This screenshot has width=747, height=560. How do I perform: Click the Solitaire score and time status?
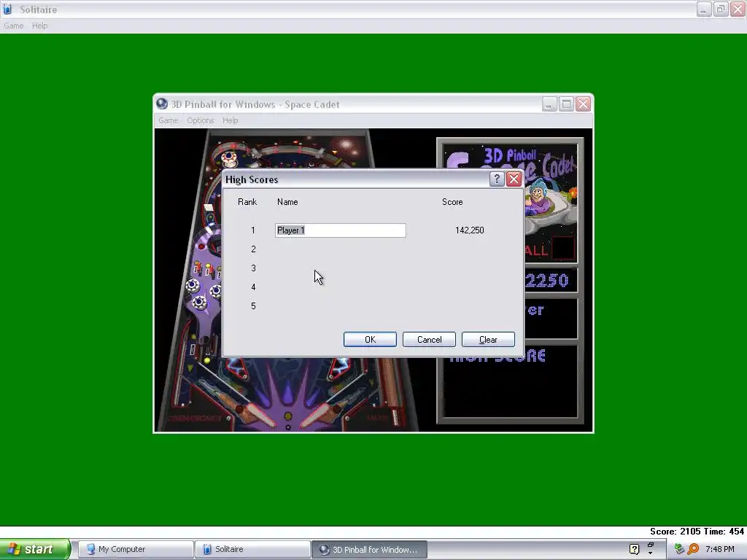(x=697, y=532)
